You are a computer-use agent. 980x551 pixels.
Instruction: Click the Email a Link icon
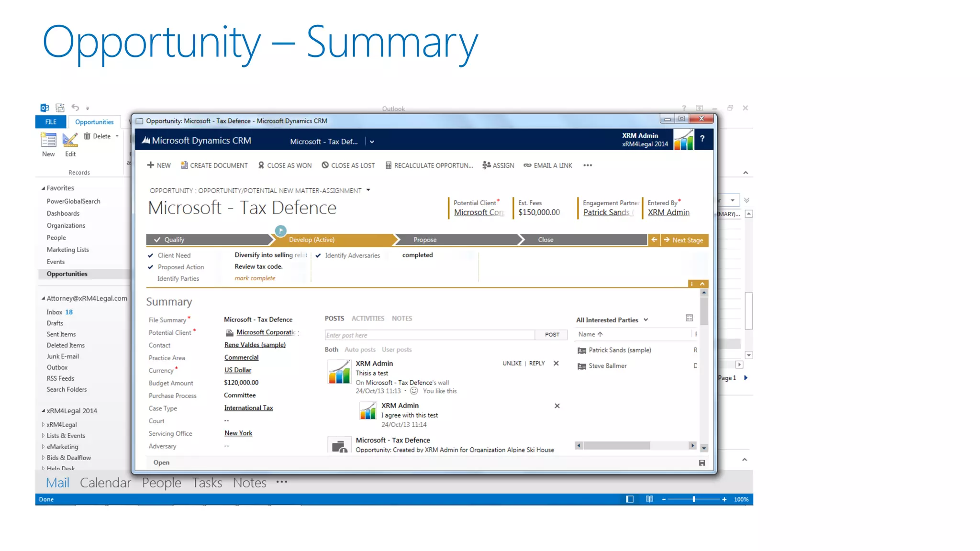coord(527,165)
